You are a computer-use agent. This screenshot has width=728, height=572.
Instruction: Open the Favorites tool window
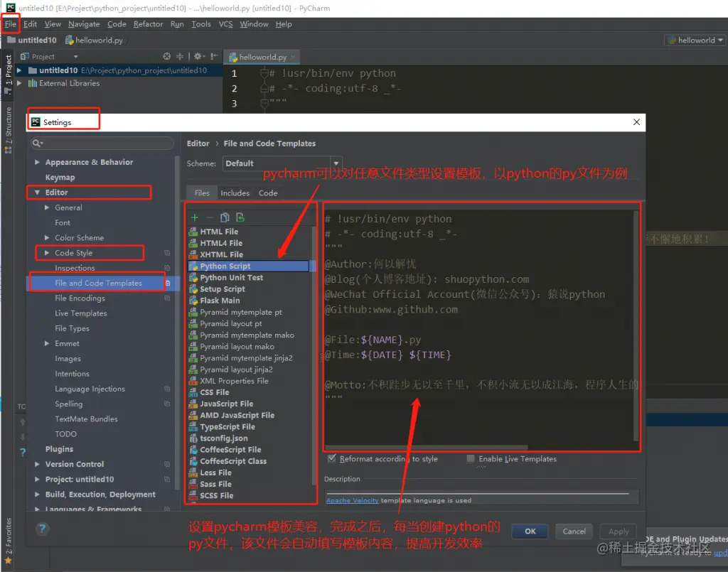tap(9, 541)
